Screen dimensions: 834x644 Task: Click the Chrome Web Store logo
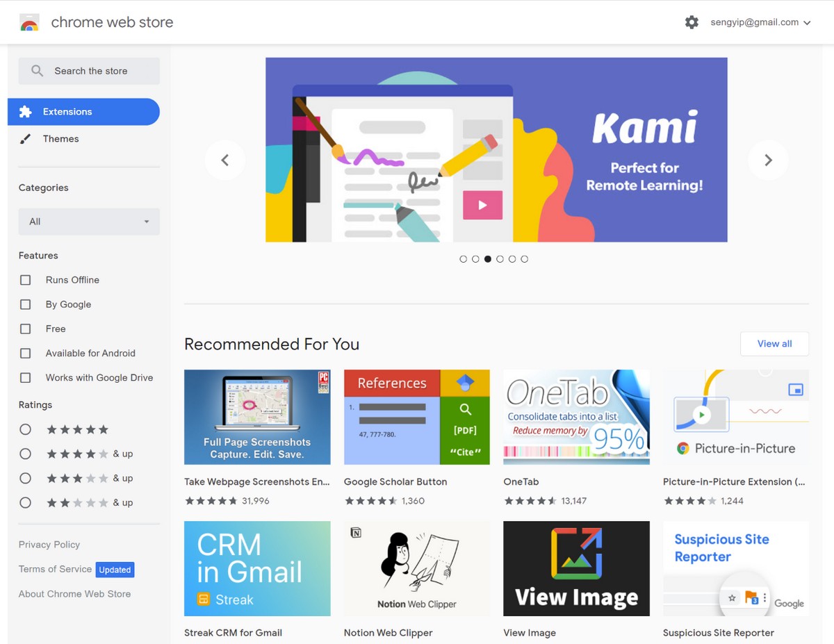(x=29, y=22)
